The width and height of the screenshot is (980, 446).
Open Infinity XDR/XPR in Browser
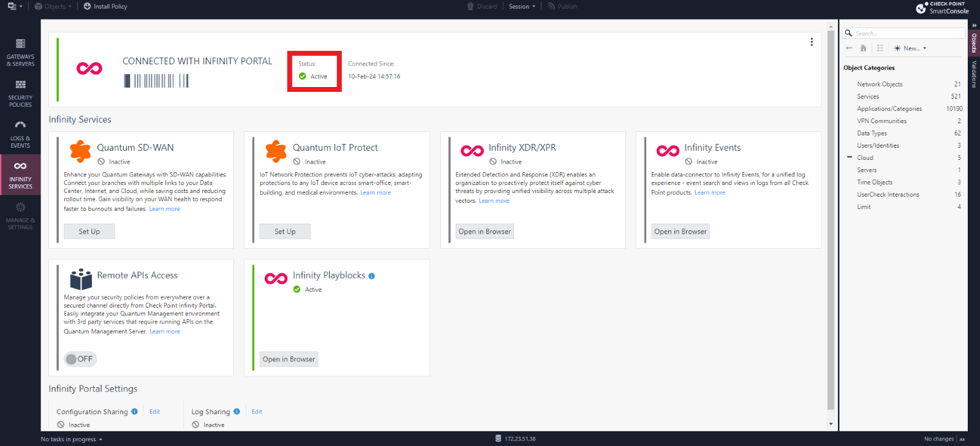click(x=484, y=232)
